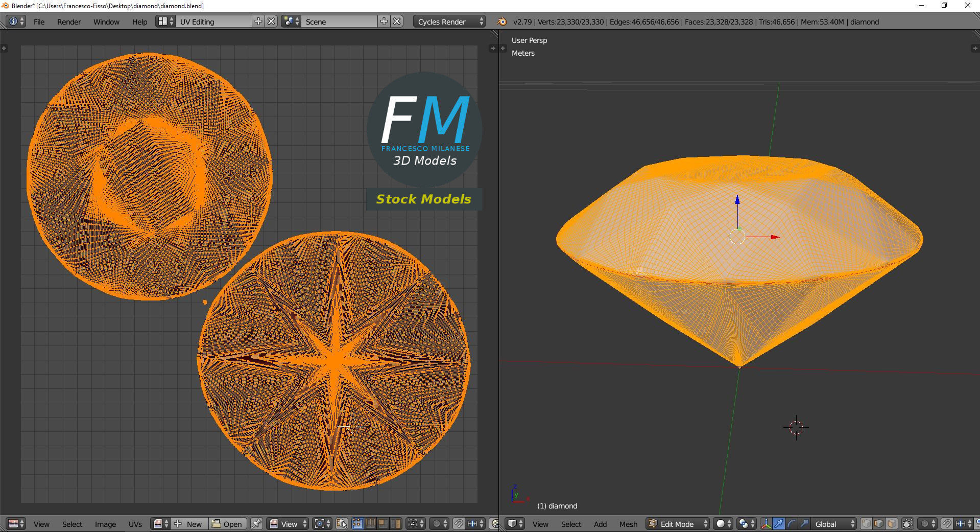Open the File menu
980x532 pixels.
pyautogui.click(x=39, y=21)
